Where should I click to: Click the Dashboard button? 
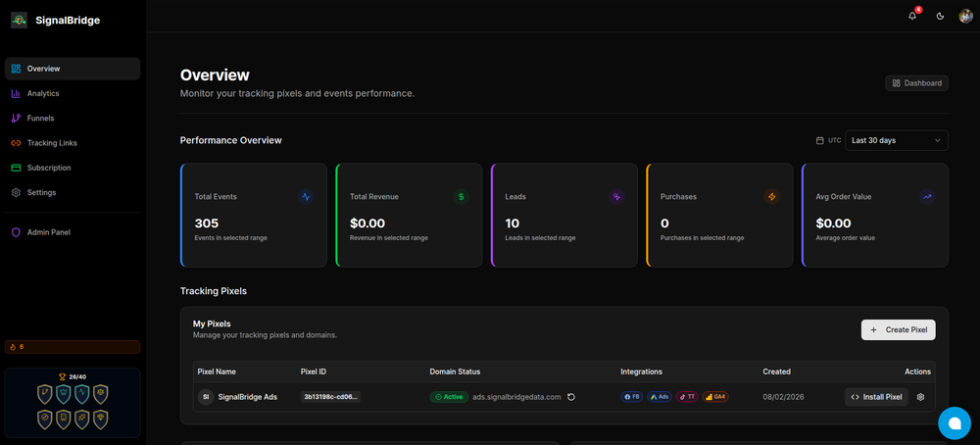coord(917,83)
